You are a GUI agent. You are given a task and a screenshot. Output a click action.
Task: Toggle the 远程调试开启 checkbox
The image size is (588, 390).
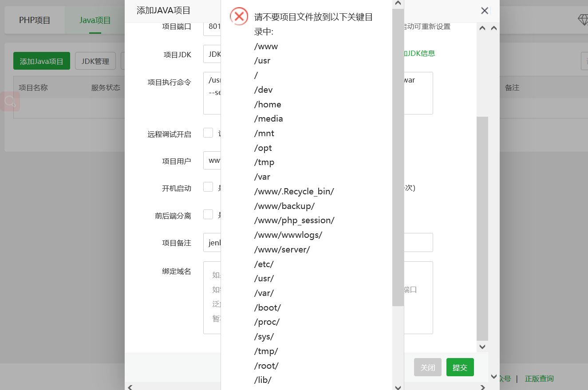click(208, 133)
